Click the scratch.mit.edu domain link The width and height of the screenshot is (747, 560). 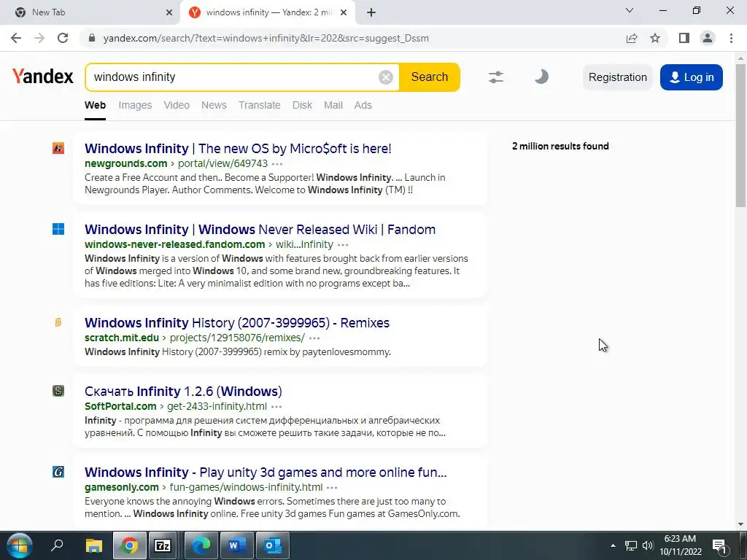pos(122,338)
